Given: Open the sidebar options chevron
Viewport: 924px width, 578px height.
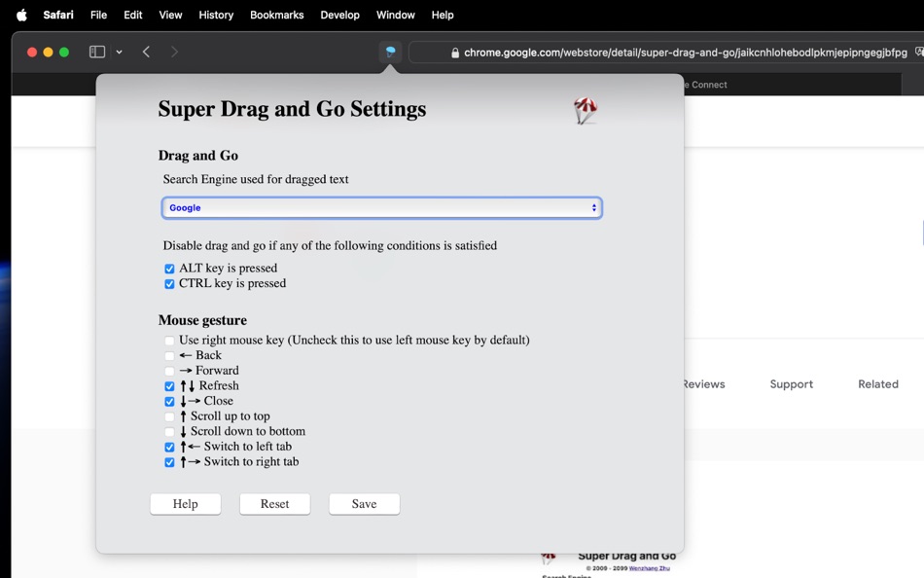Looking at the screenshot, I should [119, 52].
